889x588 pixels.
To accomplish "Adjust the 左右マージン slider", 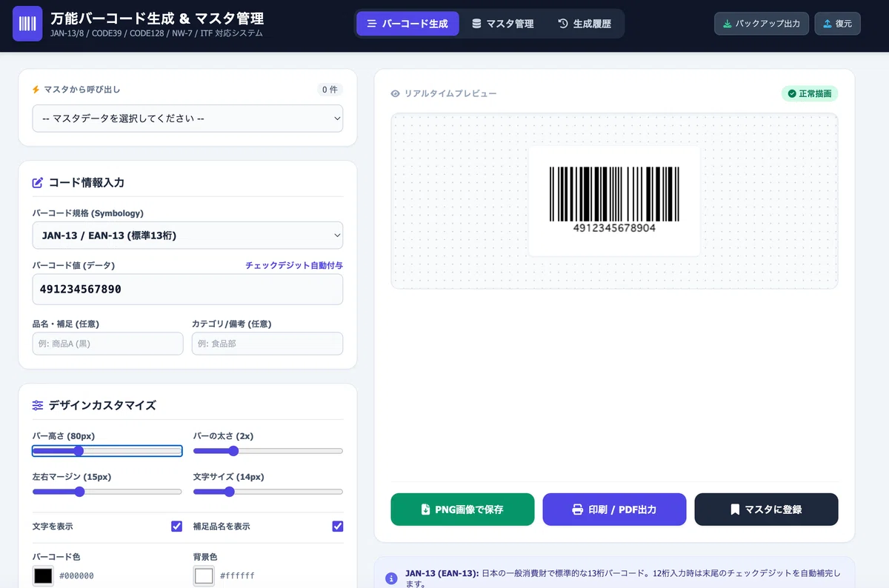I will coord(107,492).
